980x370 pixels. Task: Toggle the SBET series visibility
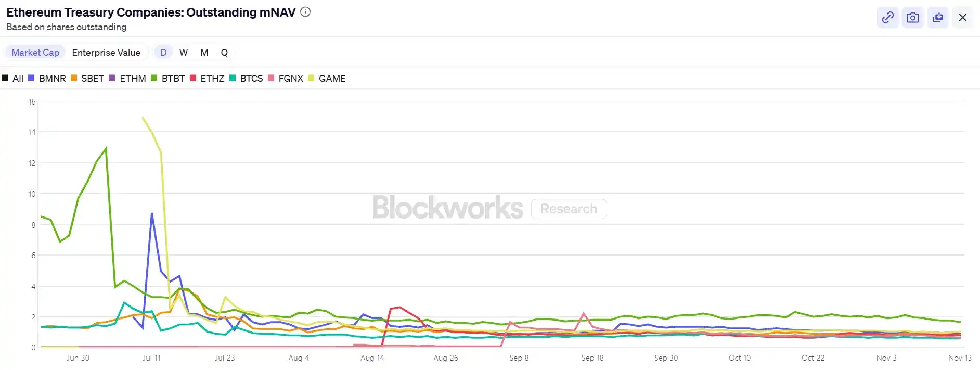click(93, 78)
